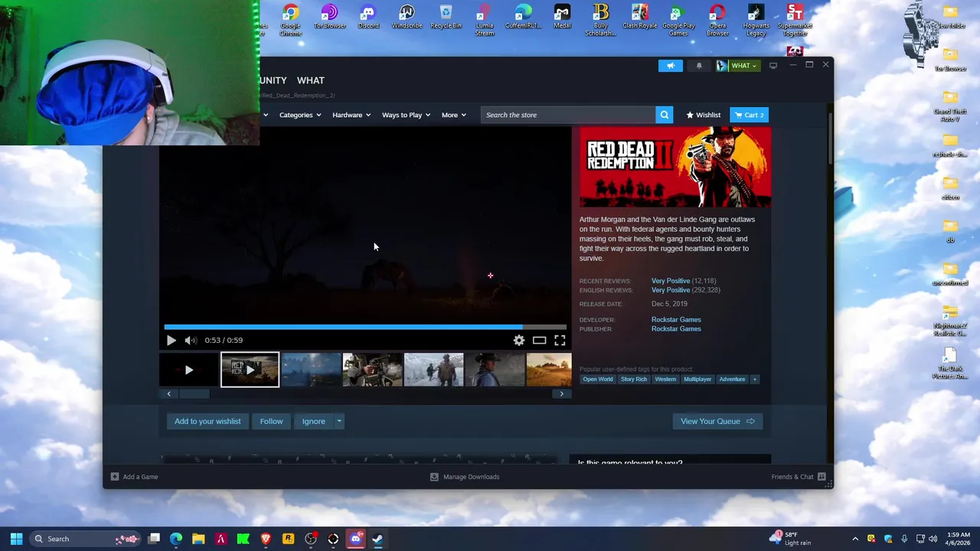Open the Open World tag
The width and height of the screenshot is (980, 551).
pos(598,379)
